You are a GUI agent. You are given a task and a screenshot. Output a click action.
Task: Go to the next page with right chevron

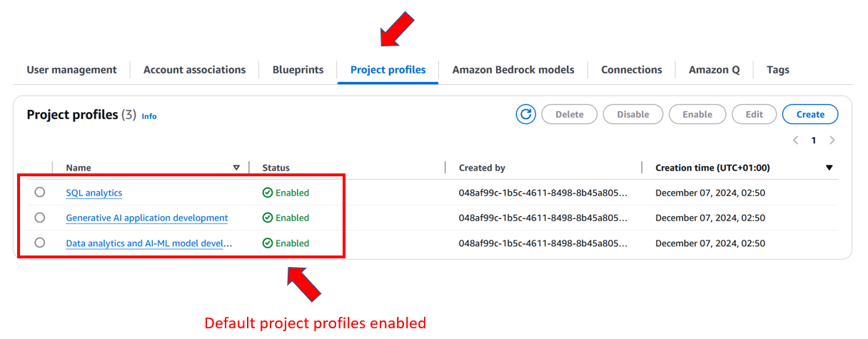[832, 141]
